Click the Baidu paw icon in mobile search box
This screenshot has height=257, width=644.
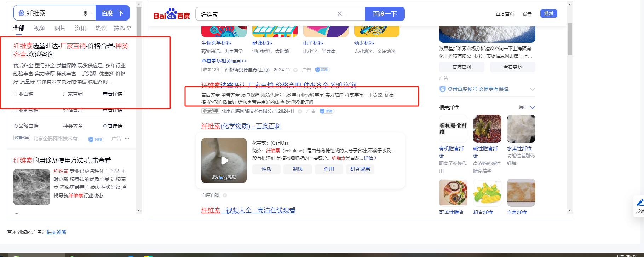21,13
